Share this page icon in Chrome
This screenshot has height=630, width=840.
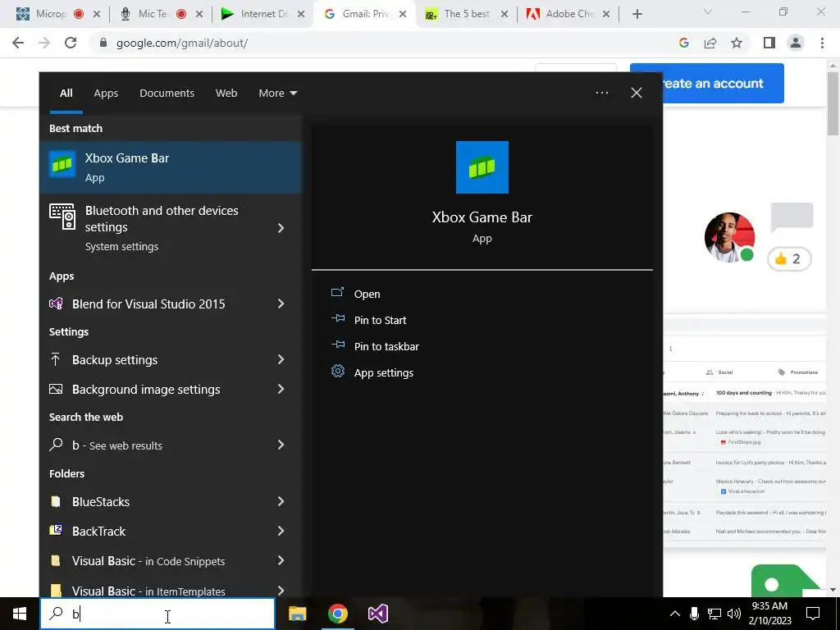click(x=710, y=43)
